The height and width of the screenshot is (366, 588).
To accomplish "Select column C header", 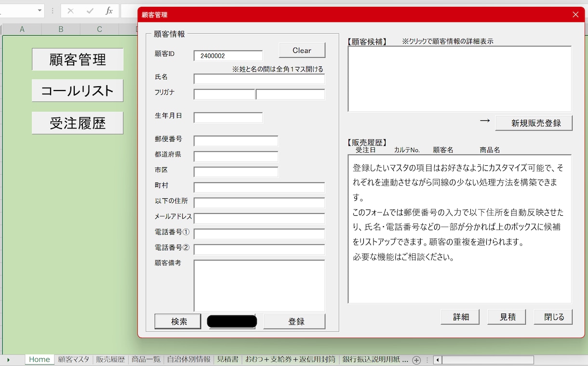I will [99, 29].
